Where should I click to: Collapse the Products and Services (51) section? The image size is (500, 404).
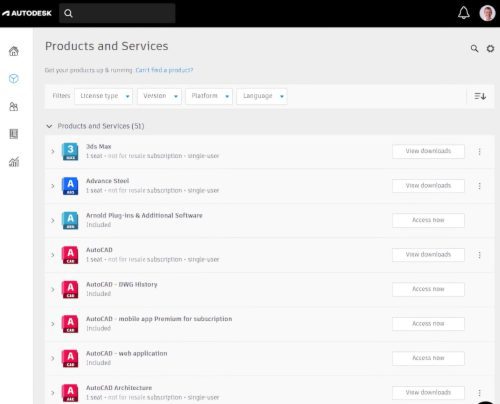coord(49,126)
